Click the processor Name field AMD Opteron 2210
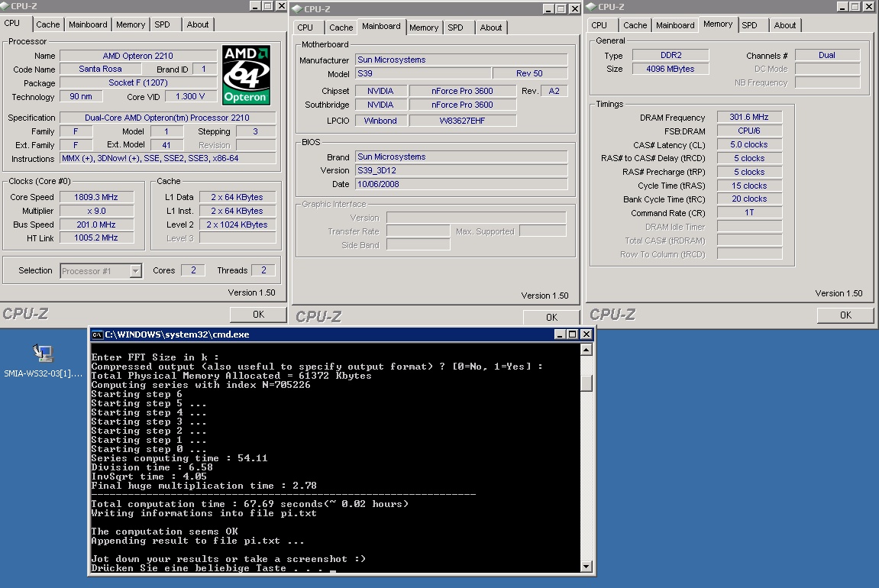 [138, 56]
